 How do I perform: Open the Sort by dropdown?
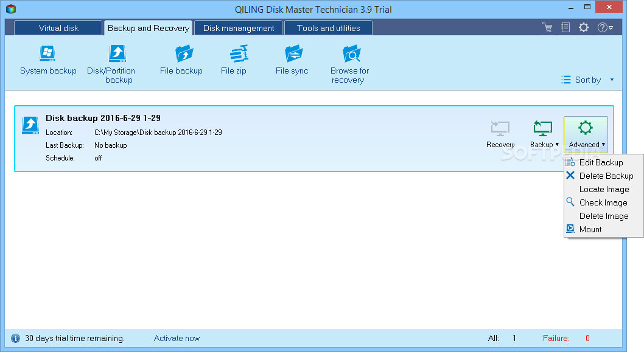pos(588,80)
